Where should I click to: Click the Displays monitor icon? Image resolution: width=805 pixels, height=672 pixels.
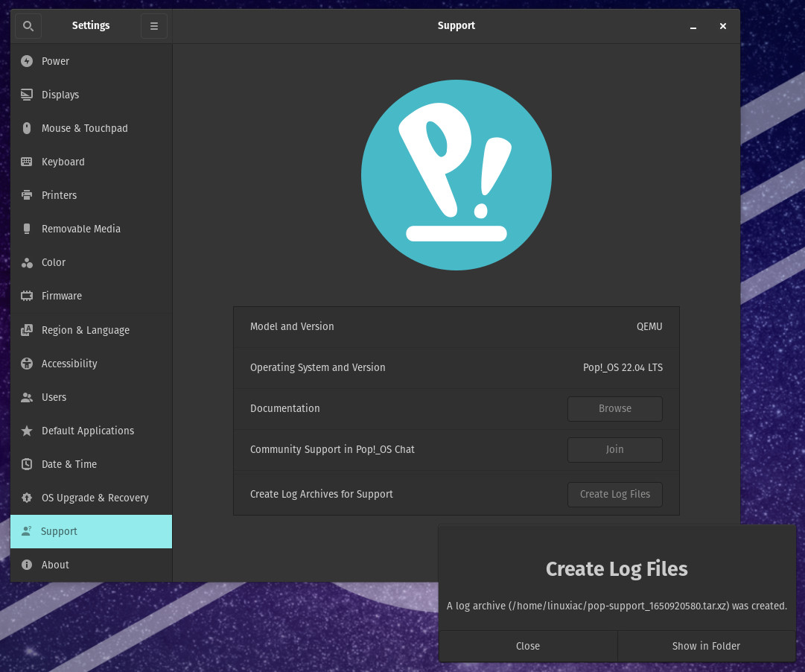point(27,95)
